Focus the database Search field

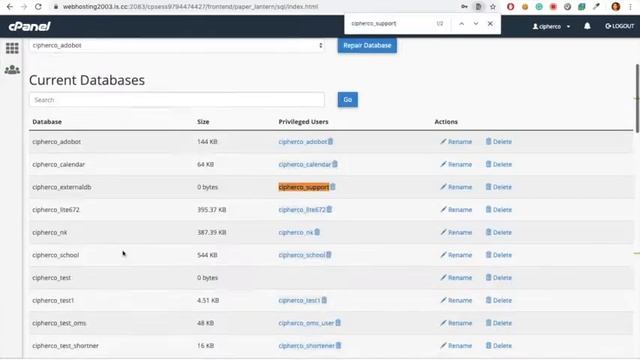point(177,100)
